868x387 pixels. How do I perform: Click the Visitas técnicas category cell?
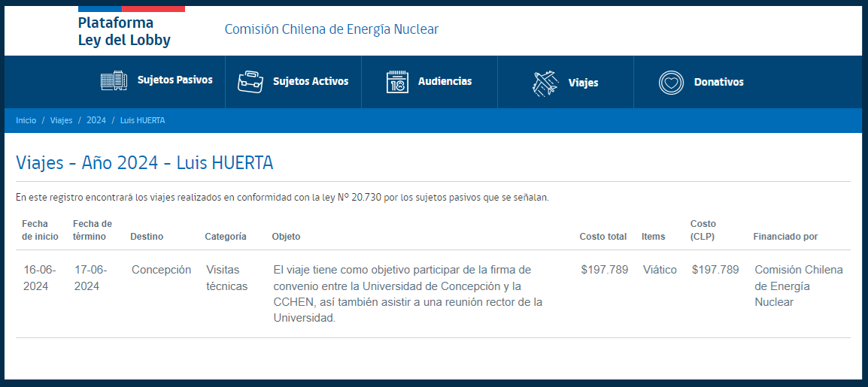pyautogui.click(x=227, y=278)
